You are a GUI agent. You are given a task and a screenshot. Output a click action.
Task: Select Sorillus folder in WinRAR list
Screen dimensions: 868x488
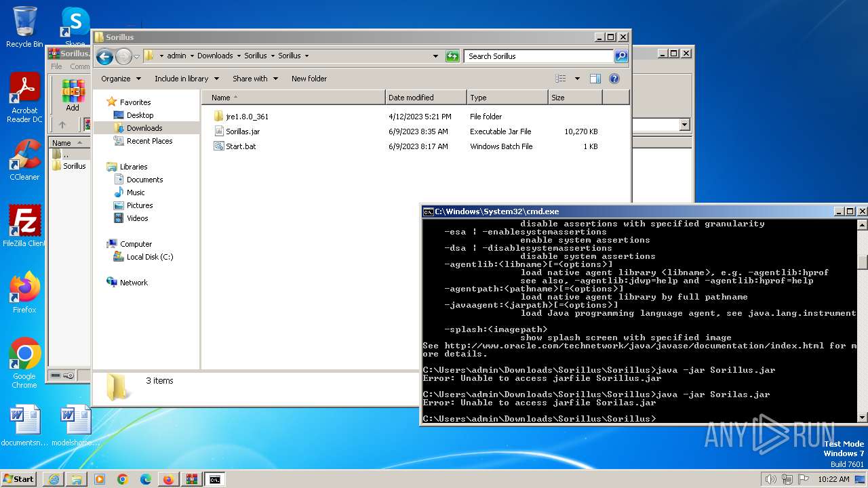70,166
